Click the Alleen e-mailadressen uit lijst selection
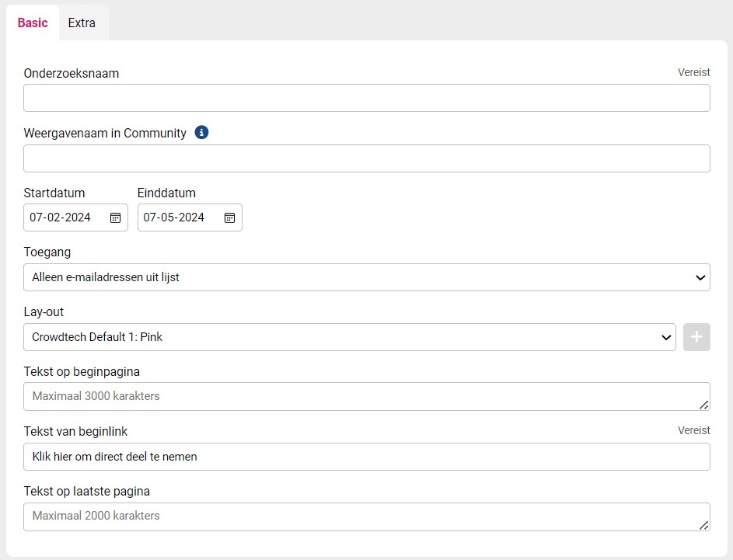This screenshot has width=733, height=560. tap(367, 277)
